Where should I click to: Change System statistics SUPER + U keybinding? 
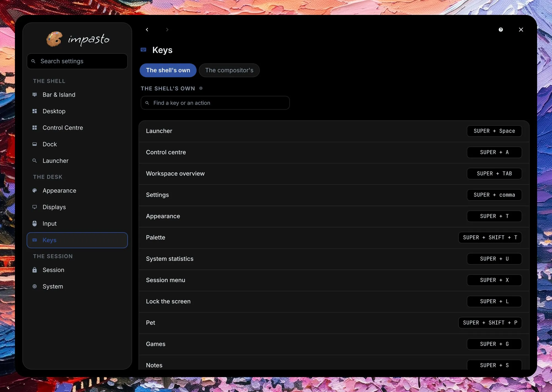[x=494, y=259]
